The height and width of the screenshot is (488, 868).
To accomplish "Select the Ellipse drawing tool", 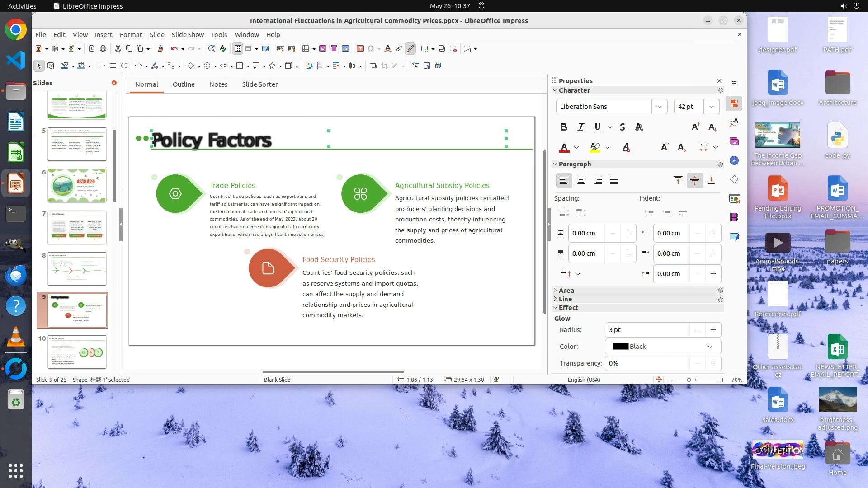I will 124,66.
